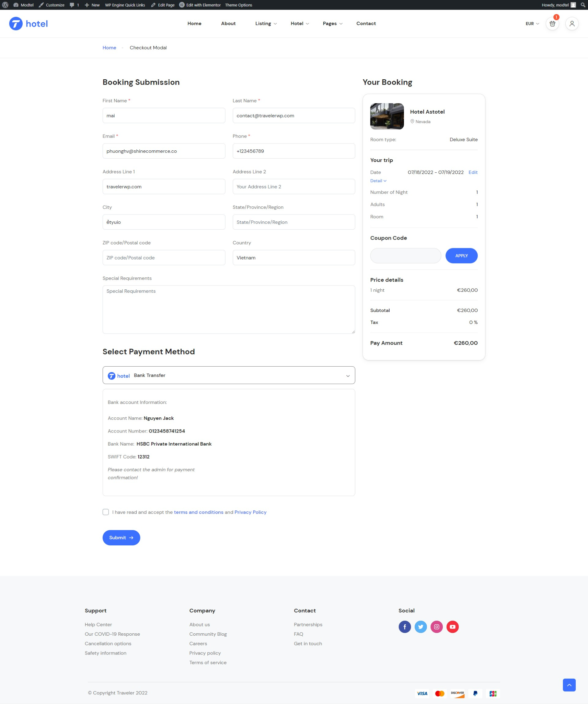The width and height of the screenshot is (588, 704).
Task: Click the JCB payment logo
Action: point(493,693)
